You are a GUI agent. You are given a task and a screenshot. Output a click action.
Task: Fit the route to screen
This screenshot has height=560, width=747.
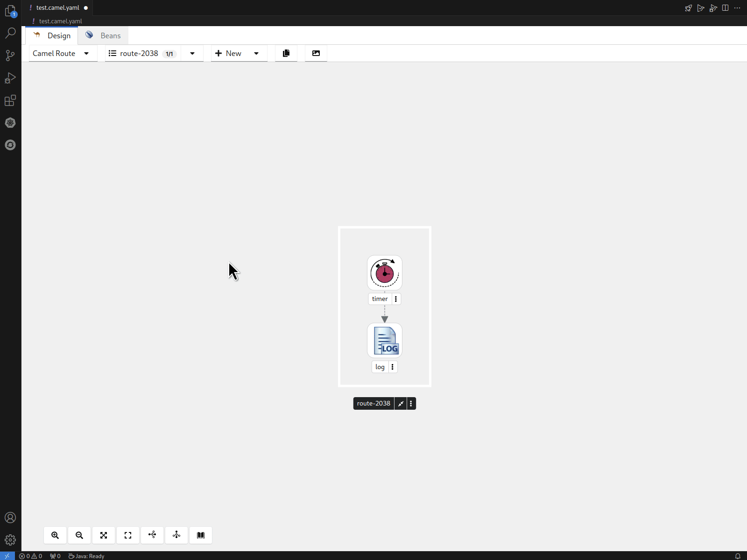[x=104, y=535]
